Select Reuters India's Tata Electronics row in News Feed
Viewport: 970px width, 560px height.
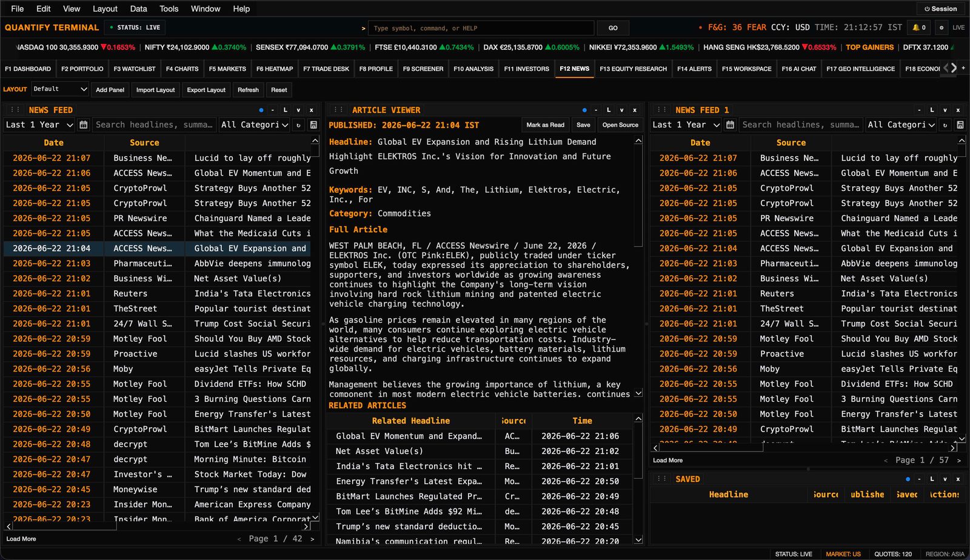pos(158,293)
